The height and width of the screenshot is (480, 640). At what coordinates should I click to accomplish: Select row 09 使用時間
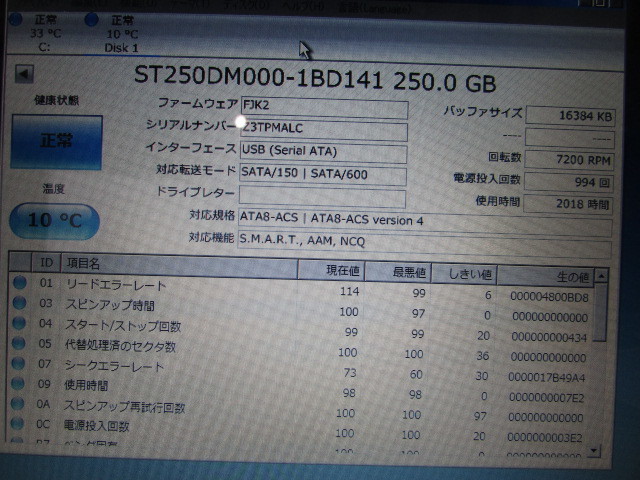point(298,390)
